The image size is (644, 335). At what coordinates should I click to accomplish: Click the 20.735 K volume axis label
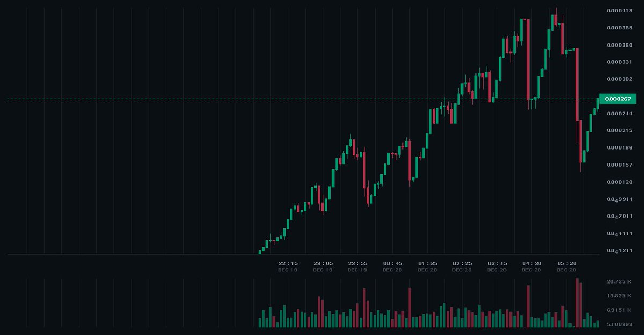click(619, 281)
